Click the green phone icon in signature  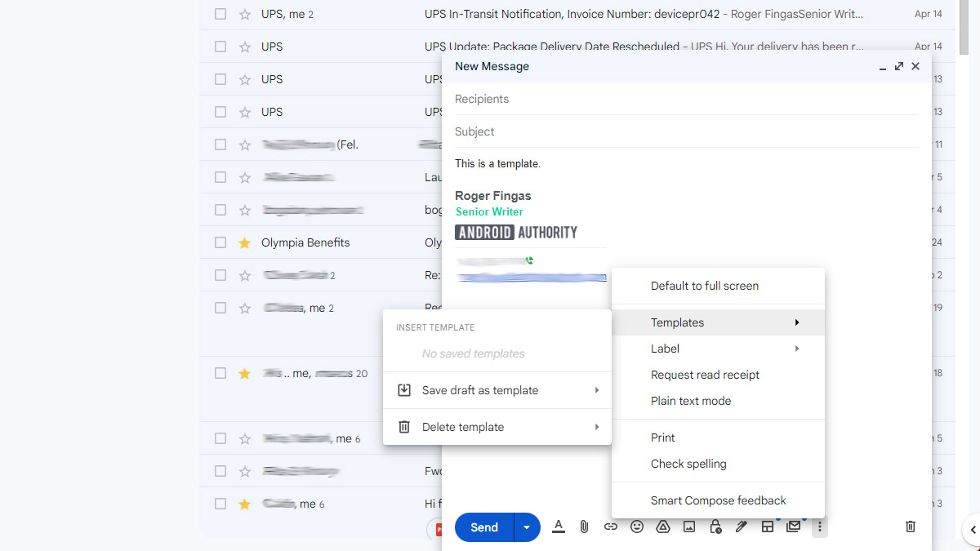529,260
